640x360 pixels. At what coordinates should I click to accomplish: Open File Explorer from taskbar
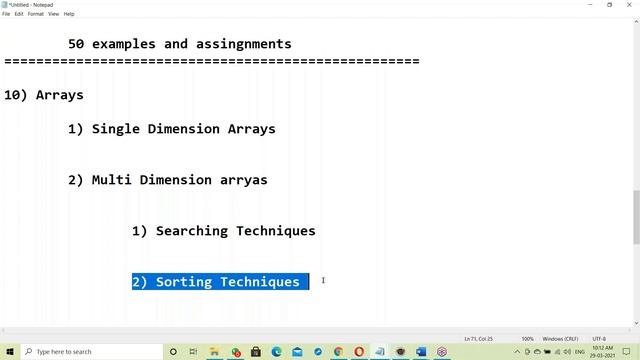(x=214, y=351)
